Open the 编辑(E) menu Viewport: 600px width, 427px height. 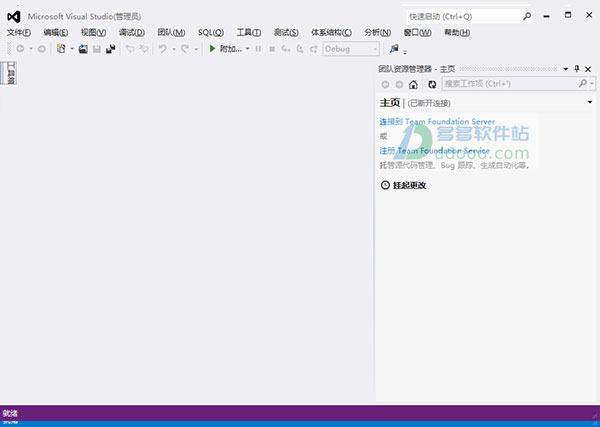coord(56,33)
